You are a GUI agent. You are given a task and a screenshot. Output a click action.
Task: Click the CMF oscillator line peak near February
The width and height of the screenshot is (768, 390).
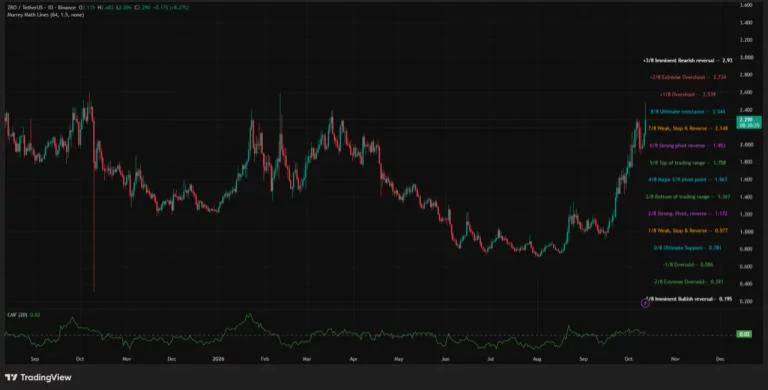tap(248, 317)
